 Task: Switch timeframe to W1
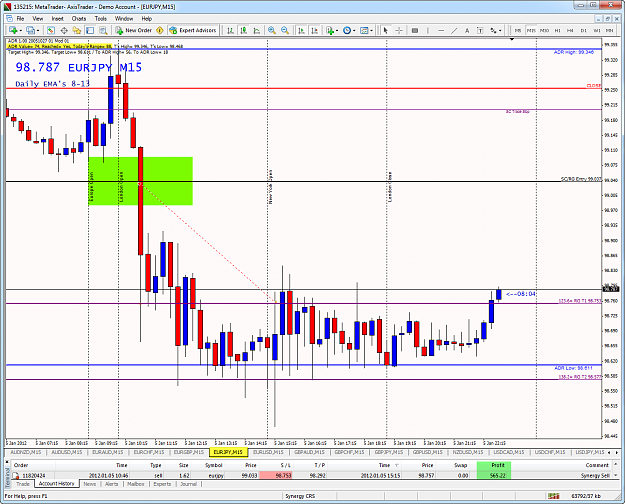coord(597,30)
